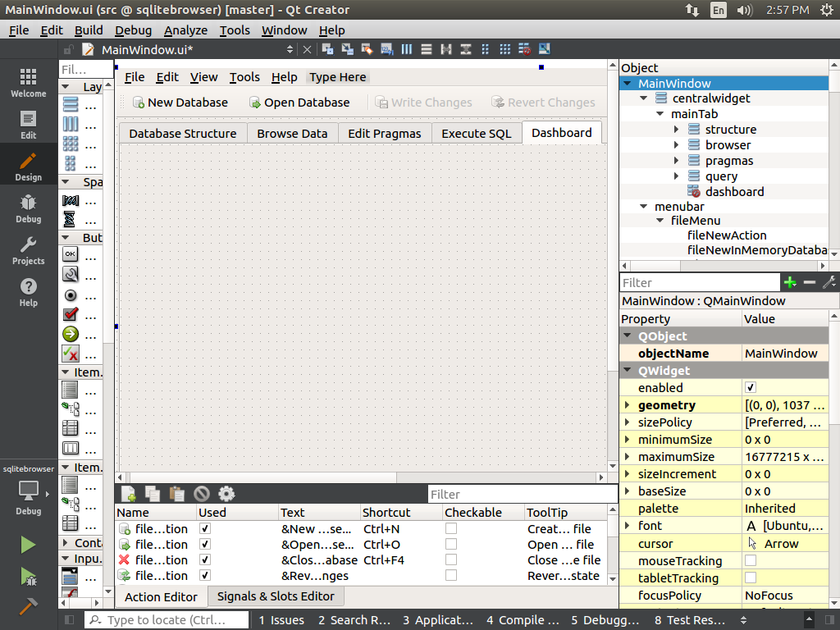Toggle Checkable box for Ctrl+F4 action
This screenshot has width=840, height=630.
tap(451, 559)
